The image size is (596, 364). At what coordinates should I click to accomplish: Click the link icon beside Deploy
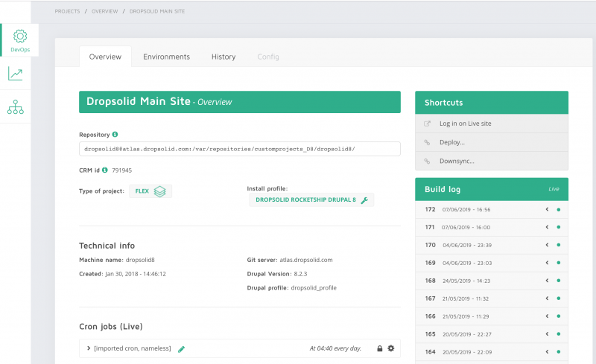pos(427,142)
